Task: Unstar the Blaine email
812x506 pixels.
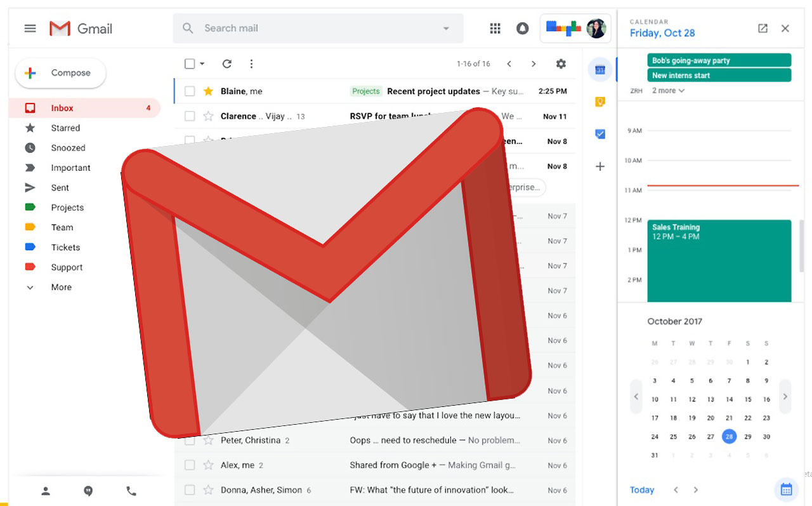Action: point(208,91)
